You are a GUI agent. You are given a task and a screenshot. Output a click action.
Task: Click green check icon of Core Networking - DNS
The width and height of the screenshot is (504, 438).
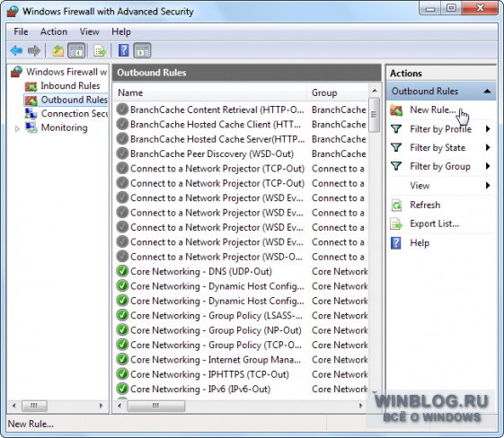click(122, 271)
